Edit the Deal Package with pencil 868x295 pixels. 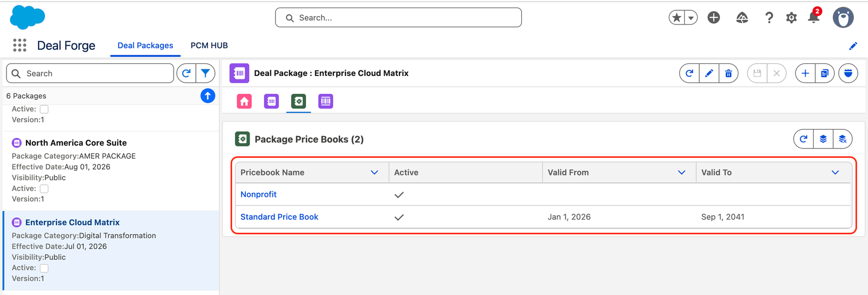point(709,73)
